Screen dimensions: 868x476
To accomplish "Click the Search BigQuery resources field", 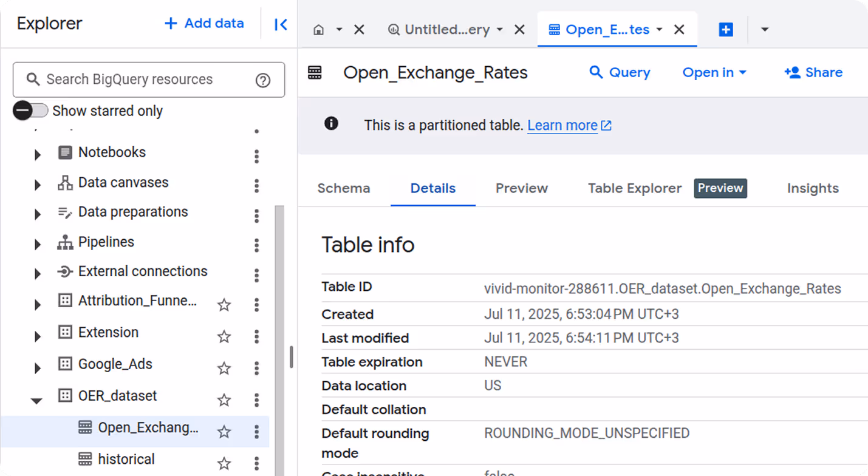I will click(x=149, y=80).
